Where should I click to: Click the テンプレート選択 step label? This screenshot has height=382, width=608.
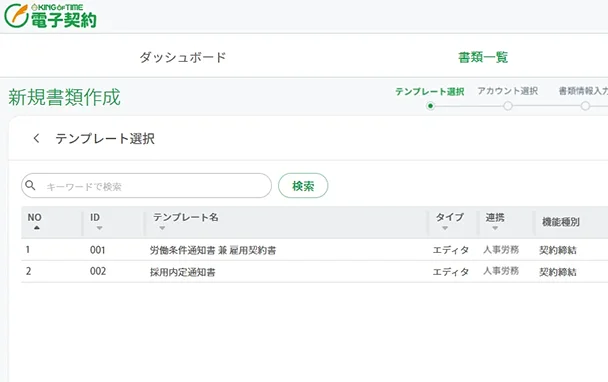coord(430,92)
